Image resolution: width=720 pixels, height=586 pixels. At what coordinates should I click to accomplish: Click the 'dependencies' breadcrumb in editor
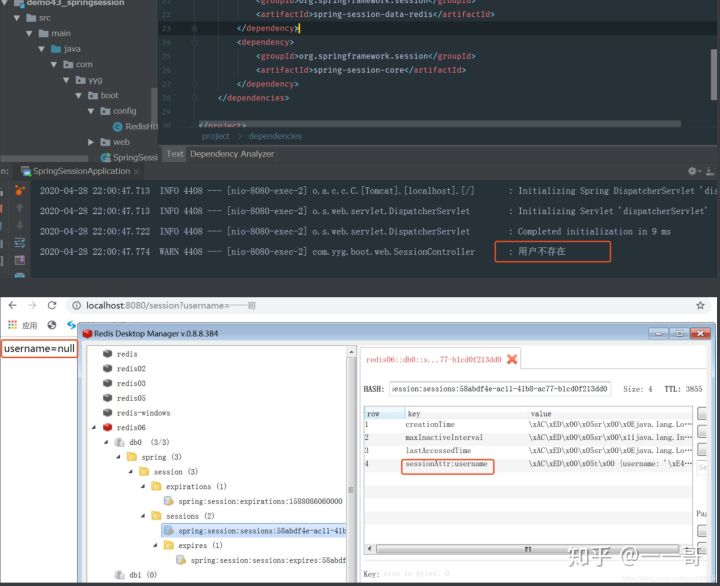(x=276, y=136)
